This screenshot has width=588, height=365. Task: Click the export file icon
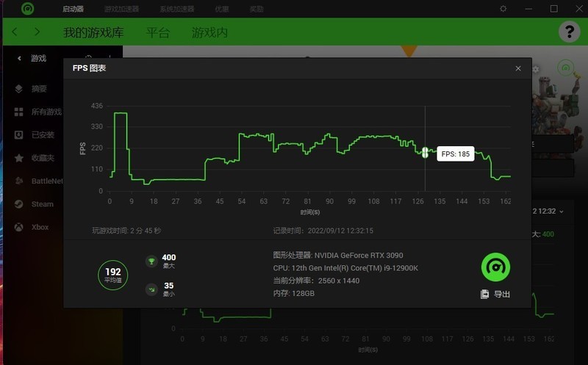click(x=484, y=294)
